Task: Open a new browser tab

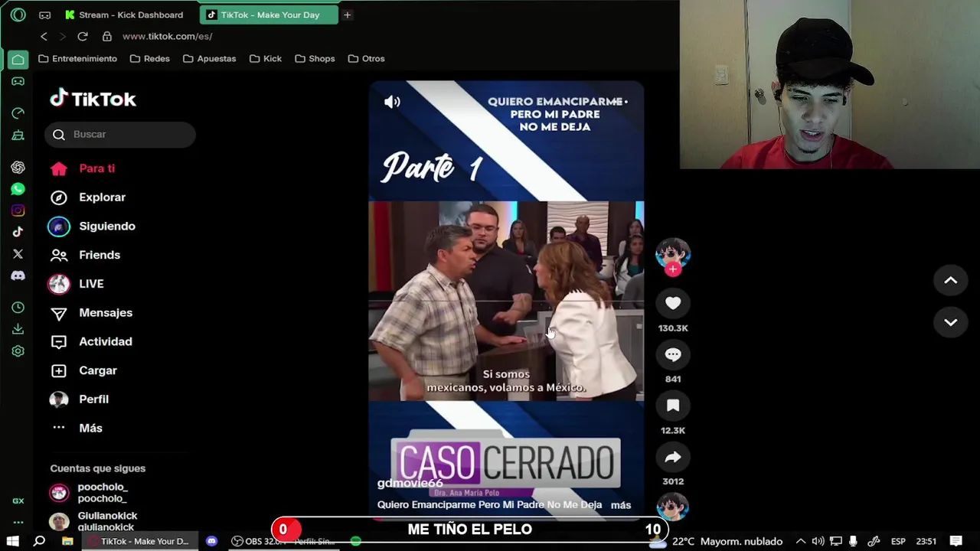Action: [x=347, y=15]
